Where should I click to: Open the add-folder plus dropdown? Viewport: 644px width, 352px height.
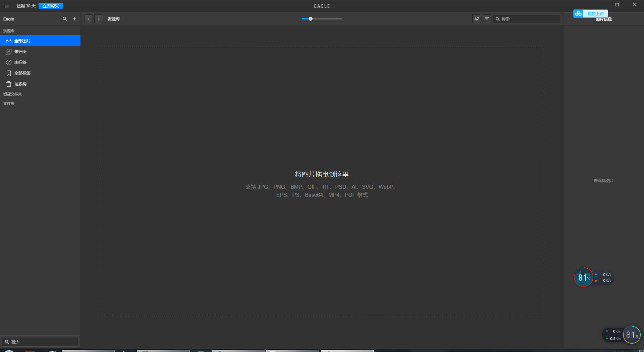point(74,19)
